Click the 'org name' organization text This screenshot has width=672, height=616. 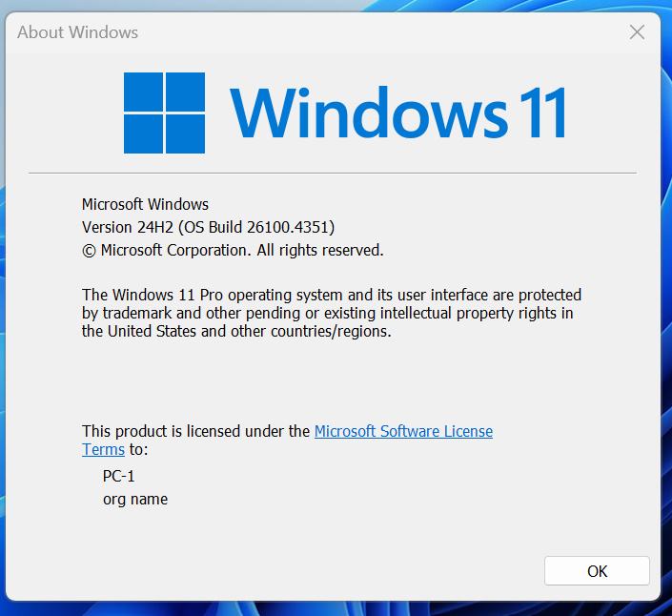click(x=135, y=500)
